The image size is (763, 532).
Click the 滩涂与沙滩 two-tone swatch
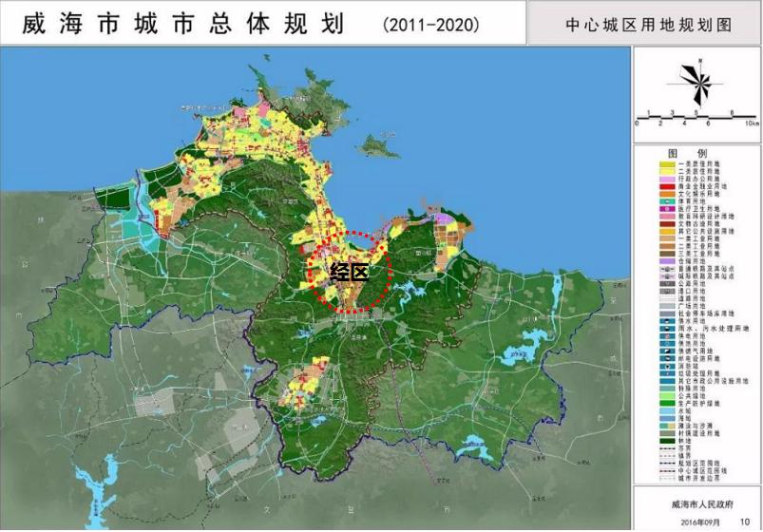coord(666,426)
